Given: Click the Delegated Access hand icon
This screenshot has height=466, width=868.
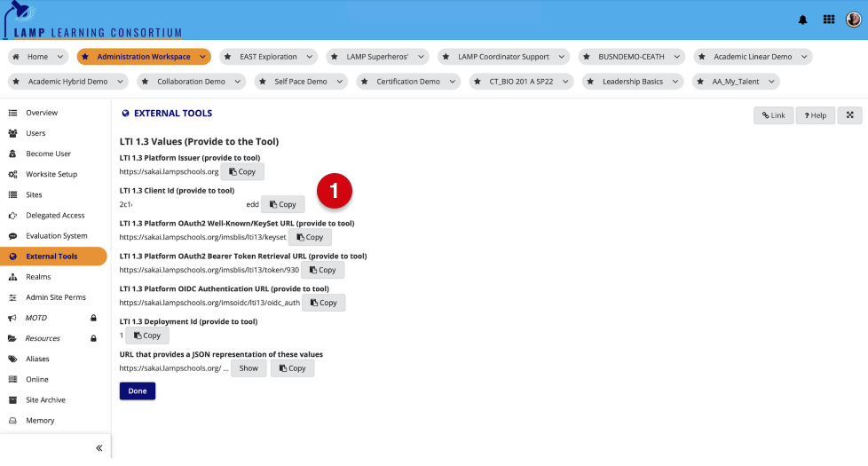Looking at the screenshot, I should (x=12, y=216).
